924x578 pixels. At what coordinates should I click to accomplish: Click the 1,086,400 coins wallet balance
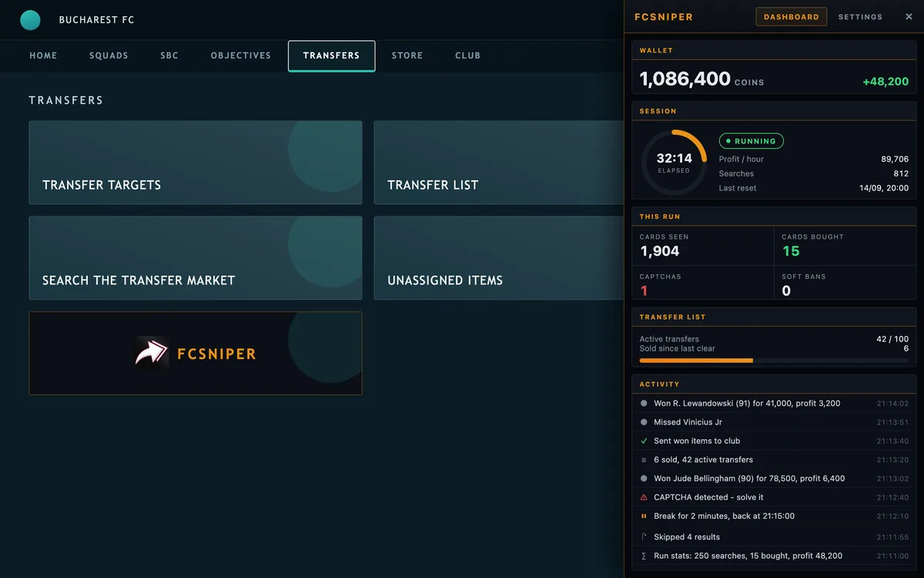[x=685, y=79]
